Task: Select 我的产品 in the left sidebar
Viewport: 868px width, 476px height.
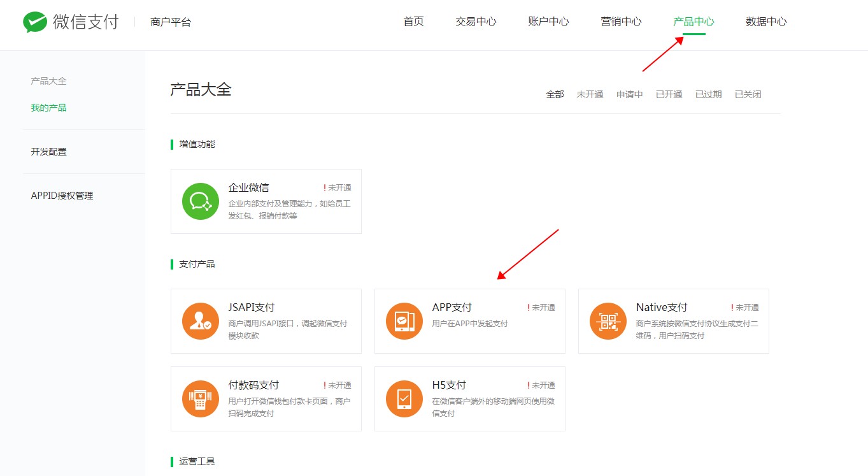Action: (48, 108)
